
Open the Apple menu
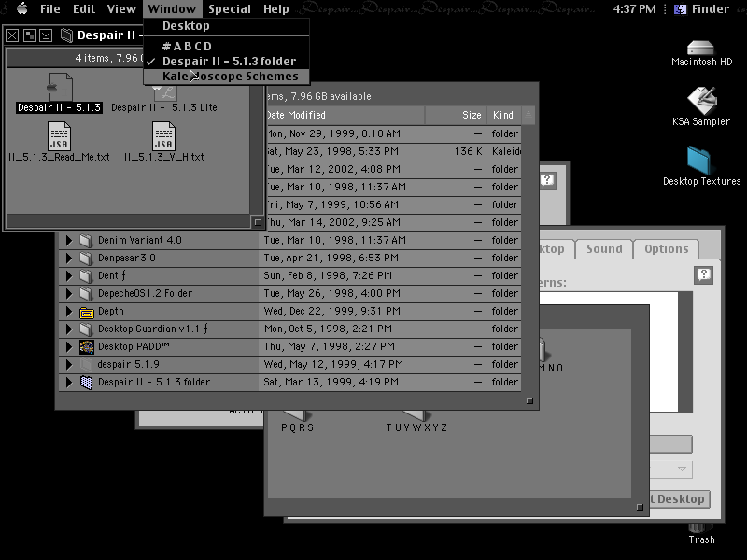tap(21, 8)
